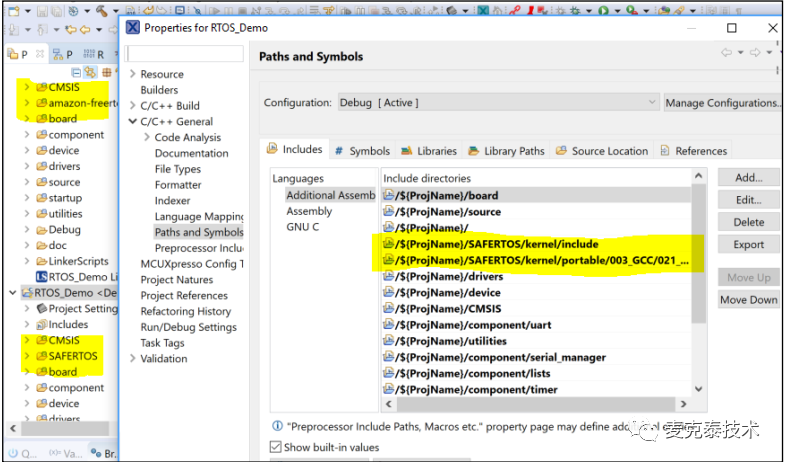Click the collapse all icon in Project Explorer

[76, 72]
